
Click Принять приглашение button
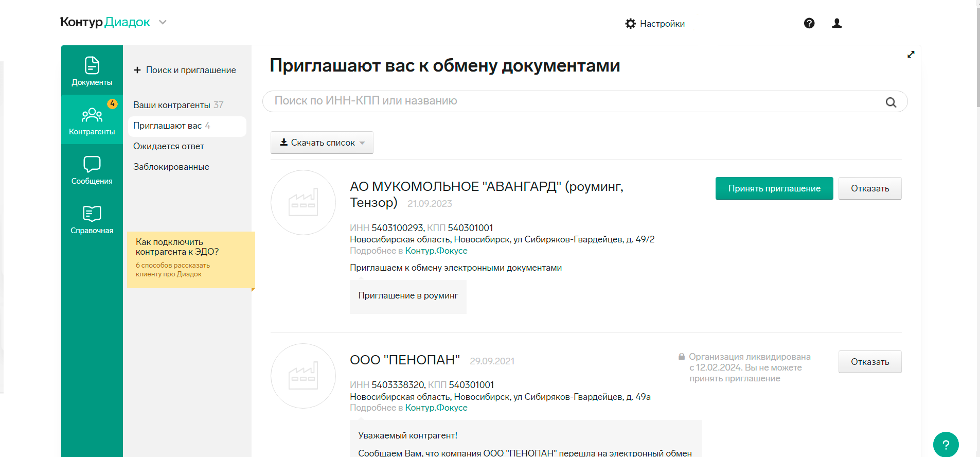pyautogui.click(x=774, y=188)
